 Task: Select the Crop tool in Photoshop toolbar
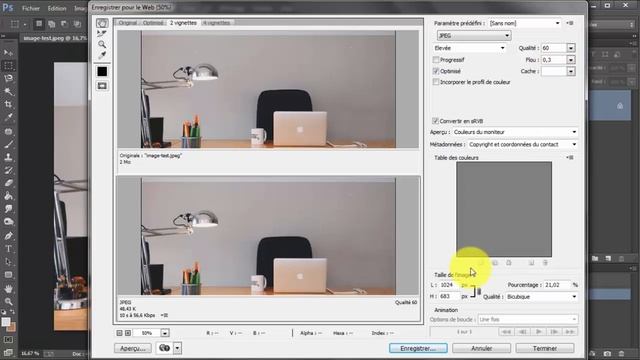9,104
